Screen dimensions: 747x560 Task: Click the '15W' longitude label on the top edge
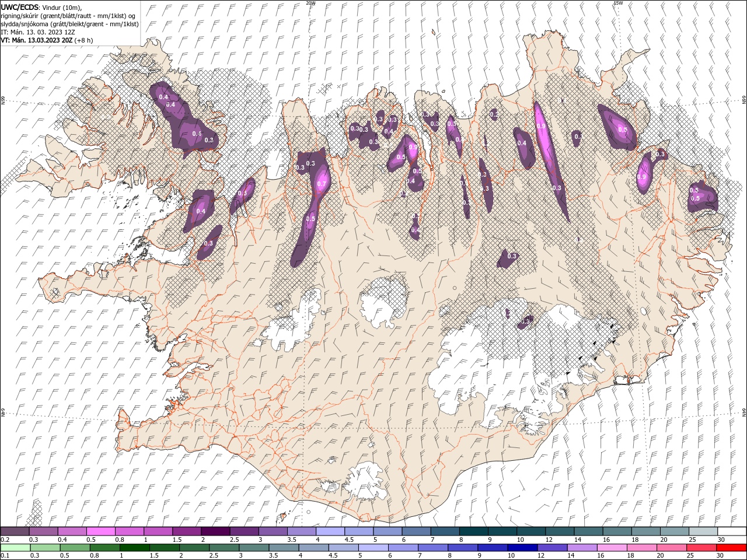point(618,3)
